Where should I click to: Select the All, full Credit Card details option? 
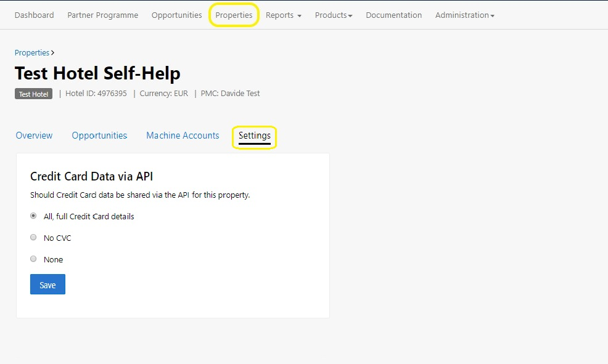(33, 216)
